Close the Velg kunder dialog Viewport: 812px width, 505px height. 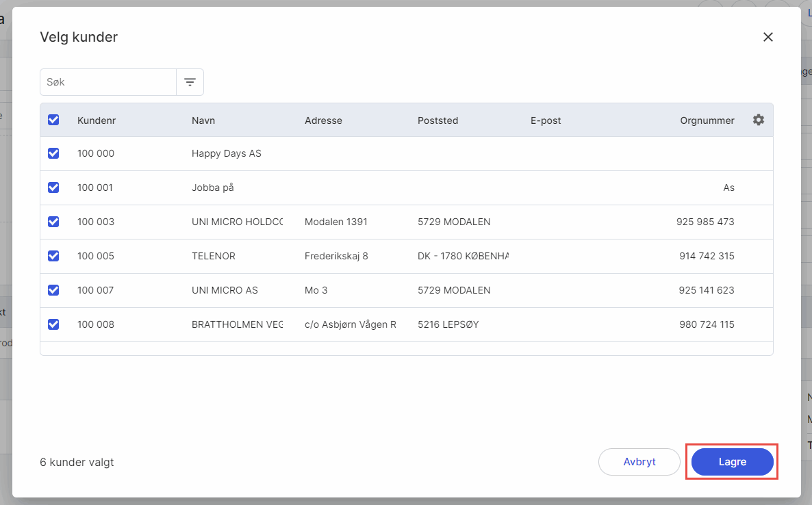pos(767,37)
